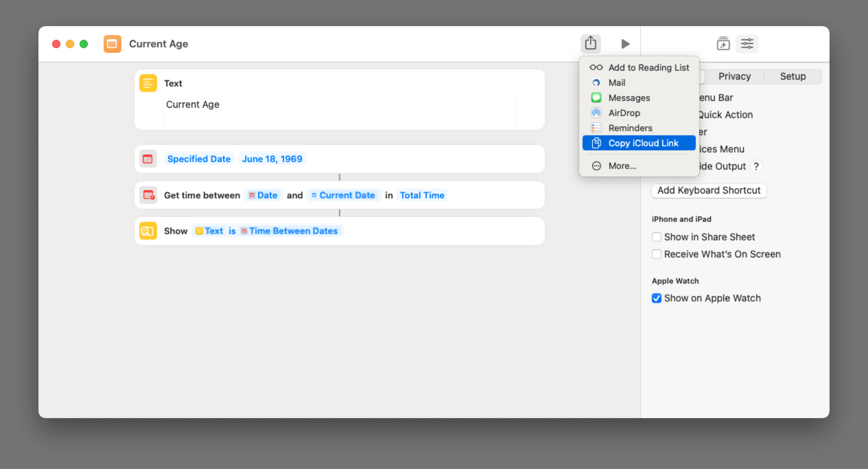
Task: Click the Show Result action icon
Action: pyautogui.click(x=148, y=231)
